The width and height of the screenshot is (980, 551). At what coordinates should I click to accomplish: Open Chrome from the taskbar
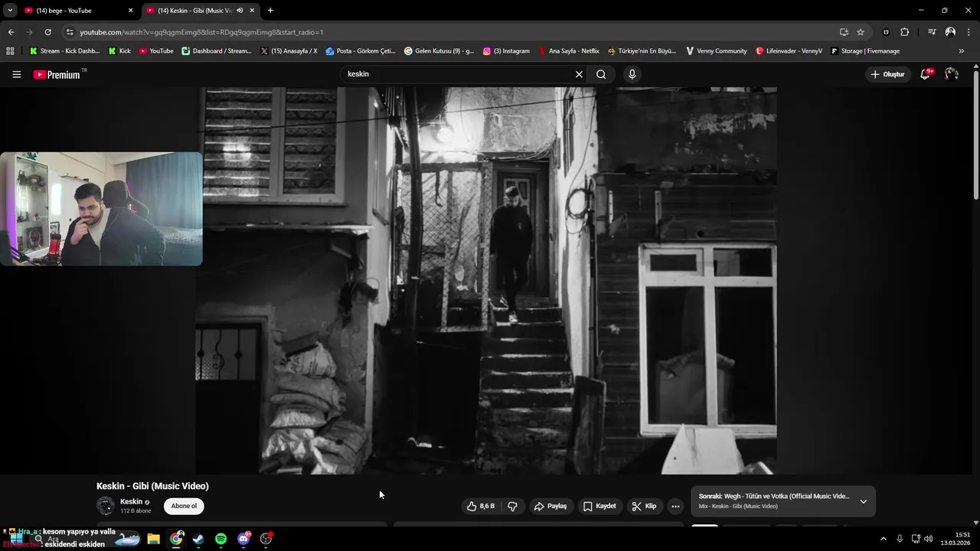pyautogui.click(x=176, y=539)
